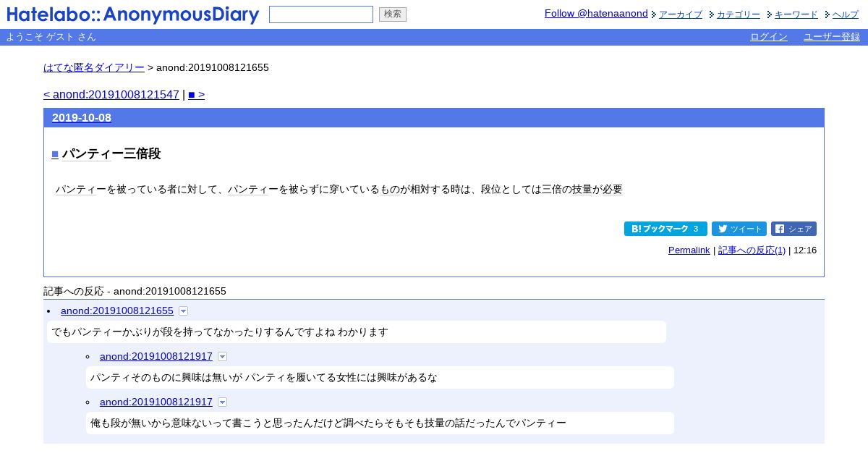The width and height of the screenshot is (868, 456).
Task: Open response link anond:20191008121655
Action: (117, 311)
